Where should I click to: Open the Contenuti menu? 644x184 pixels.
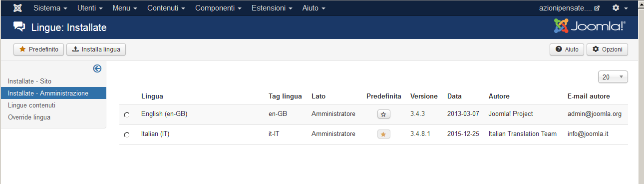click(166, 8)
